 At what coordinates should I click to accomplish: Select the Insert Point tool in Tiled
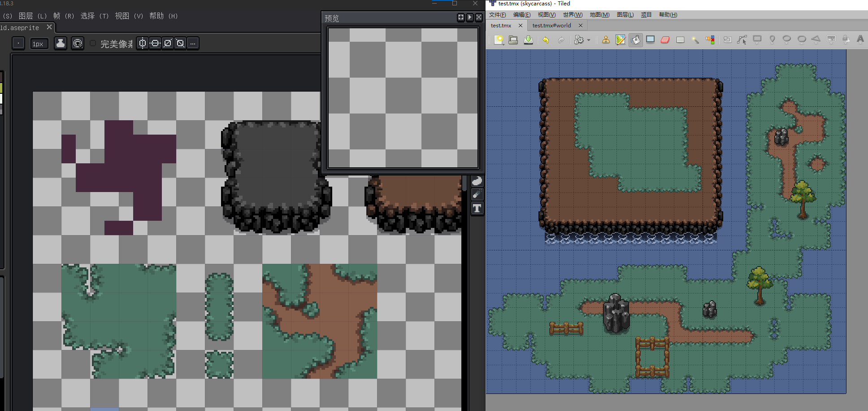[772, 40]
